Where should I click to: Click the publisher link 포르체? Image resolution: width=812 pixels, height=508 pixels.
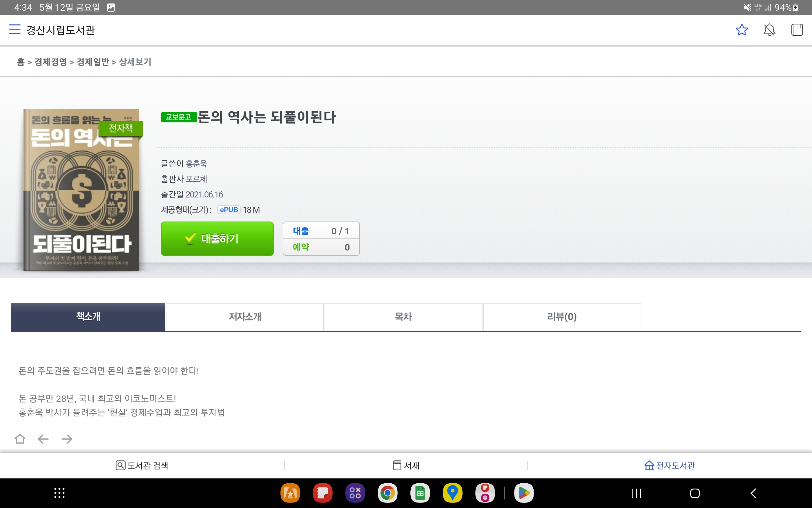(x=196, y=179)
